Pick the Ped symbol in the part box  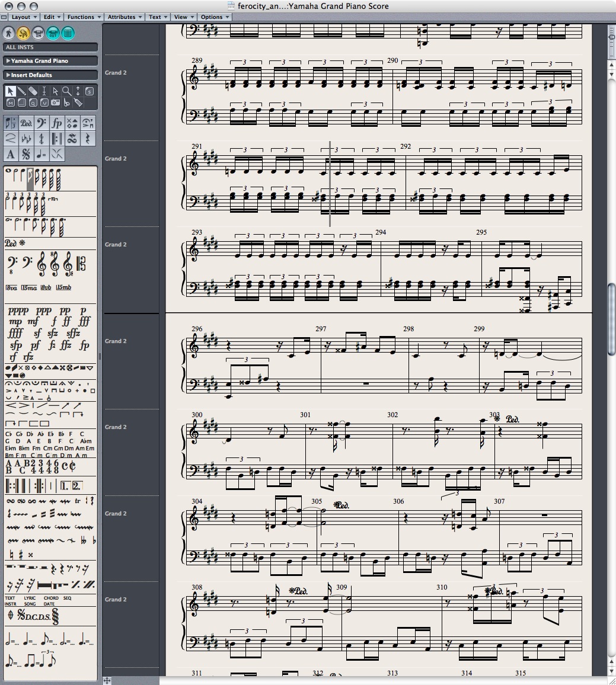pyautogui.click(x=11, y=243)
